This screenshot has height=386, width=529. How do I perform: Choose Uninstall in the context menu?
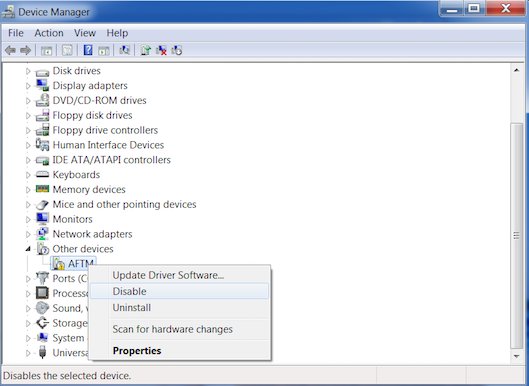[x=180, y=307]
